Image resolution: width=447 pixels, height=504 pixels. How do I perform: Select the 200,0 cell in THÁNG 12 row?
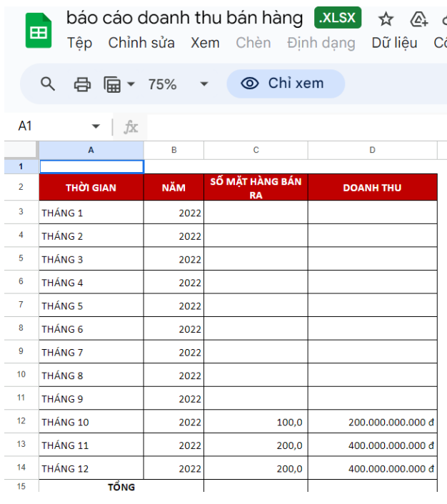pos(256,468)
